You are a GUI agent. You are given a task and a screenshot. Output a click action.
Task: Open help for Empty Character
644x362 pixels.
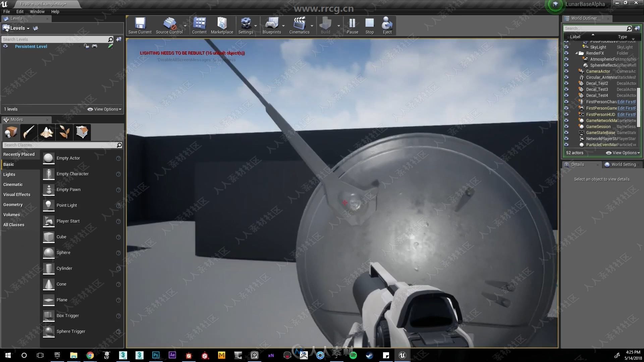click(x=118, y=174)
